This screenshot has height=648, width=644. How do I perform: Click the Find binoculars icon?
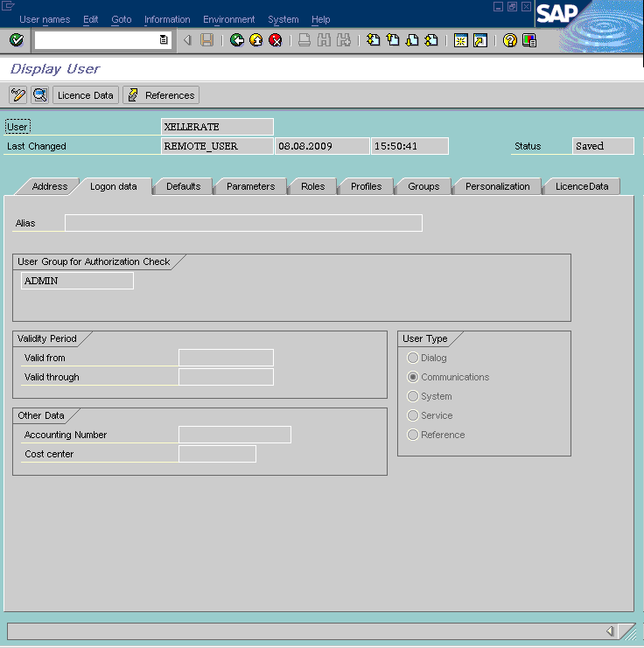324,40
